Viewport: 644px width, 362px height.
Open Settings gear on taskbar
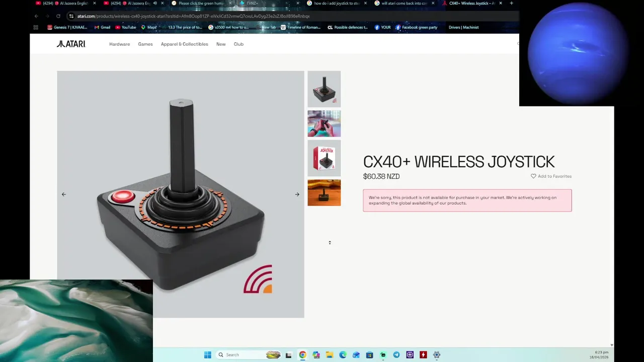point(437,355)
